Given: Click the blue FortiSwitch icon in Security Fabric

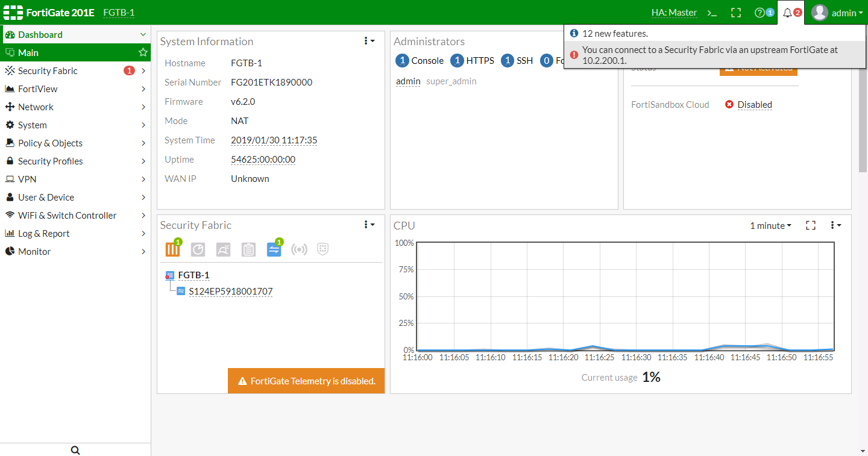Looking at the screenshot, I should click(x=274, y=249).
